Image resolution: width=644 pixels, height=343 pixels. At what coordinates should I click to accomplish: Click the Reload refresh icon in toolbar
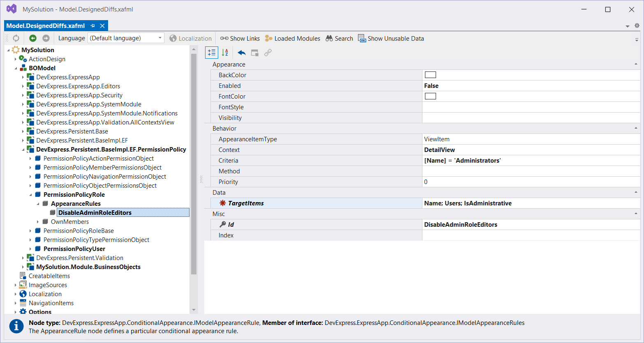(x=16, y=38)
